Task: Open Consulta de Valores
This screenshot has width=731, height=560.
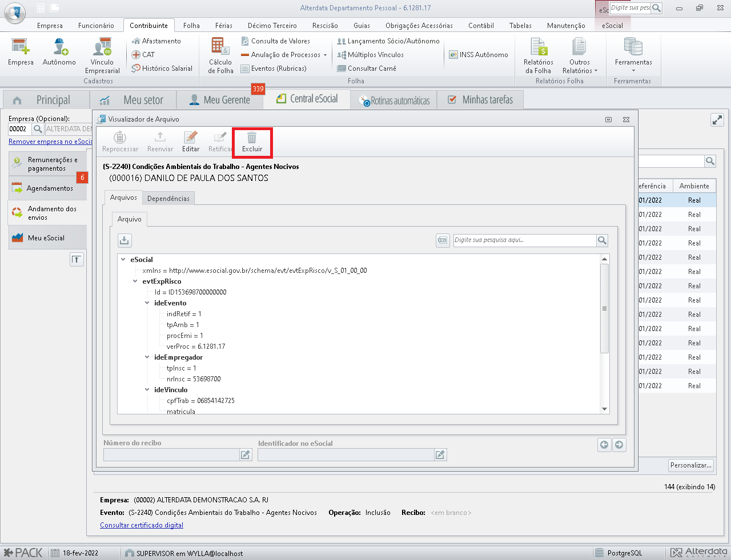Action: 275,41
